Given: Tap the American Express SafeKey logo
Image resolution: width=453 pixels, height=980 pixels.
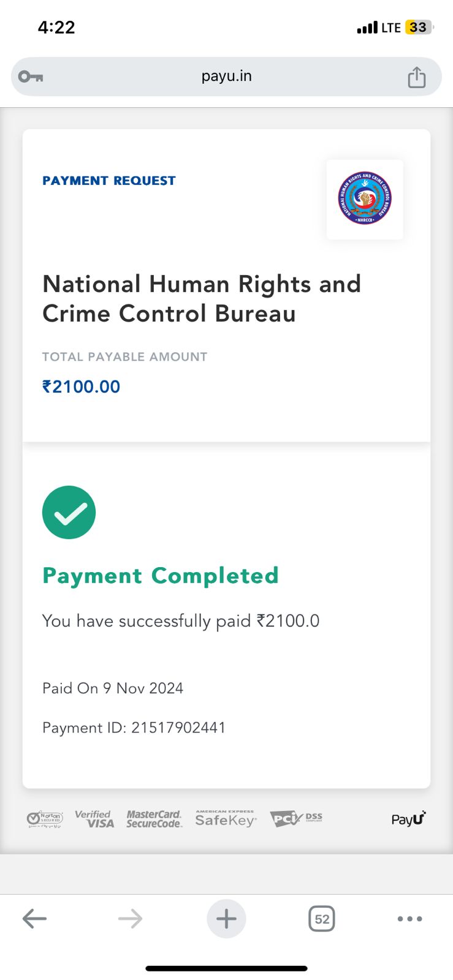Looking at the screenshot, I should [226, 819].
